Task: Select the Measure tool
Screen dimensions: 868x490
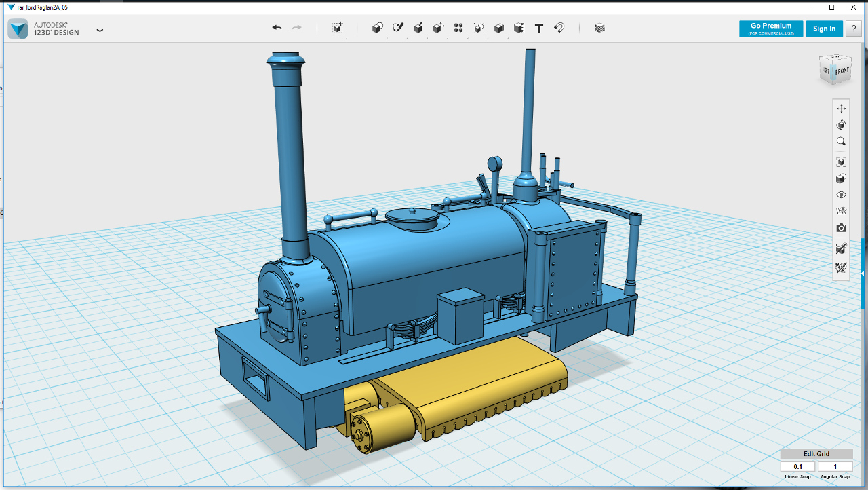Action: click(x=519, y=28)
